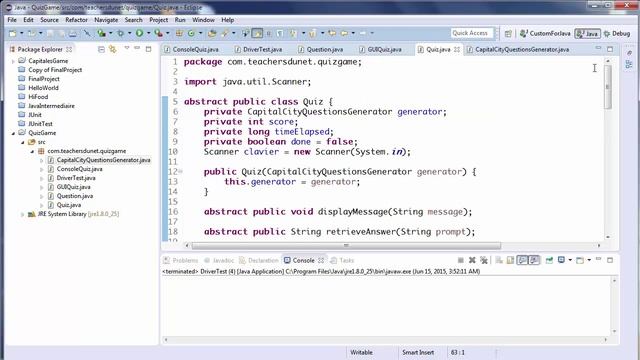Viewport: 640px width, 360px height.
Task: Click the Clear Console icon
Action: pos(499,260)
